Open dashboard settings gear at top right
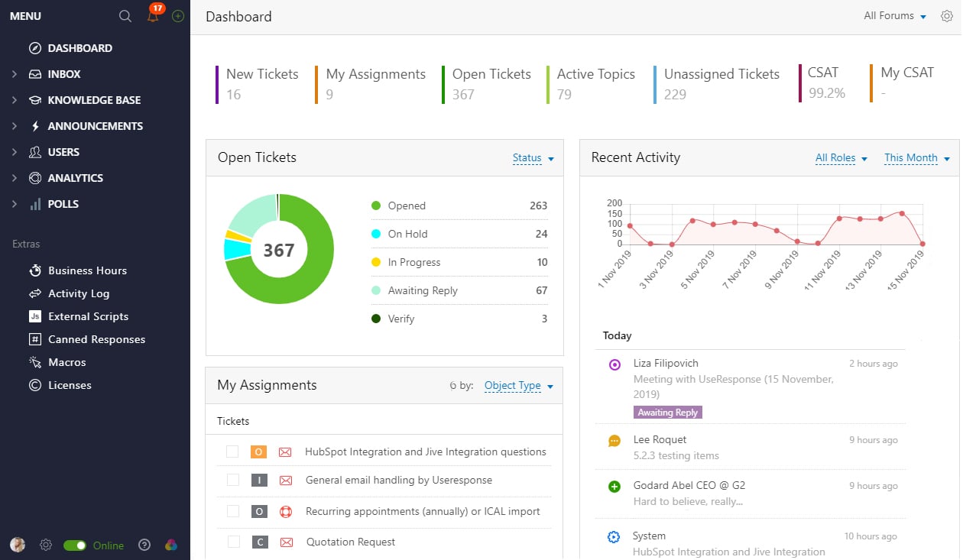 tap(947, 16)
